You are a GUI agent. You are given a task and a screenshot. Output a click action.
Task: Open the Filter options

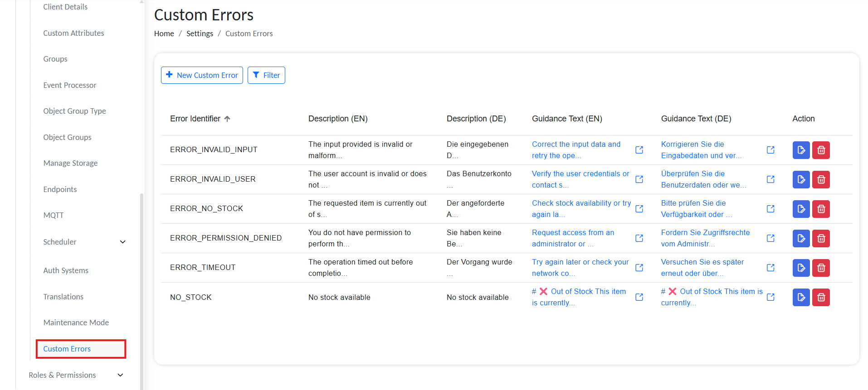(266, 75)
